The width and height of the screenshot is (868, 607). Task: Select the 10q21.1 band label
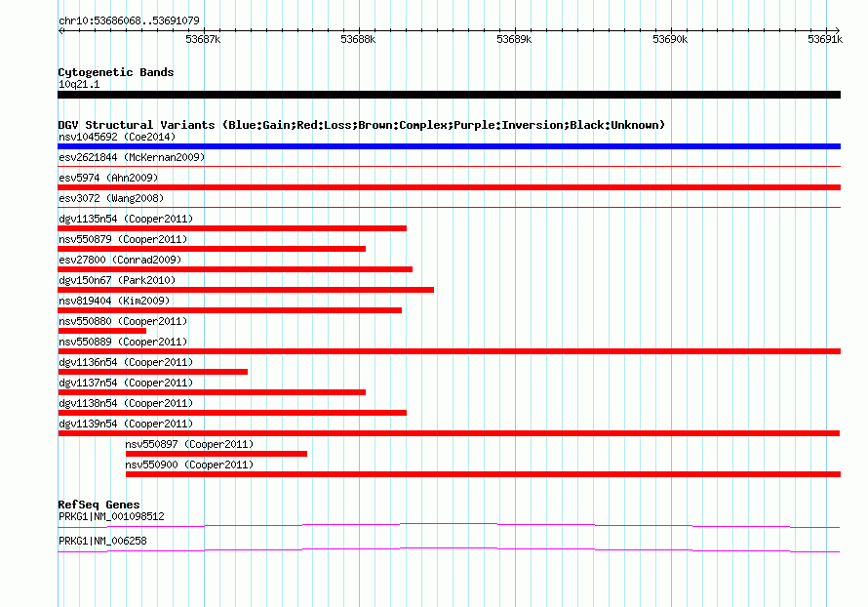coord(79,84)
